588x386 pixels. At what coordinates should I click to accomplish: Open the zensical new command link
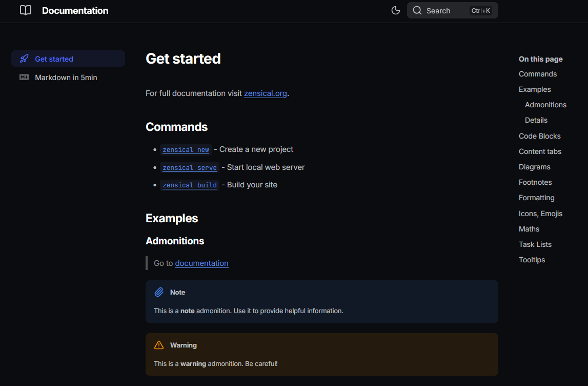tap(186, 149)
